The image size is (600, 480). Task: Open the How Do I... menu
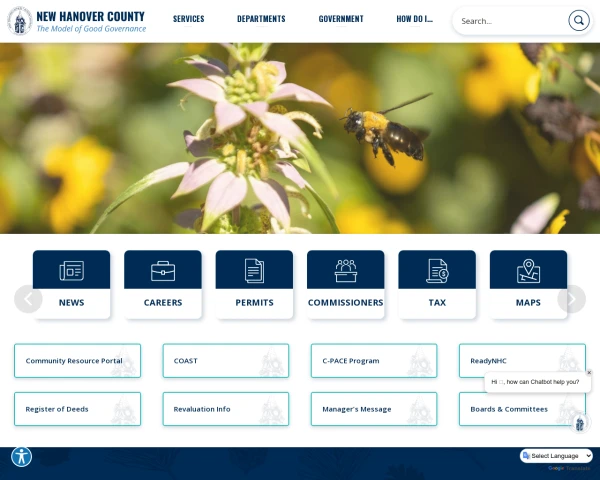[x=415, y=19]
